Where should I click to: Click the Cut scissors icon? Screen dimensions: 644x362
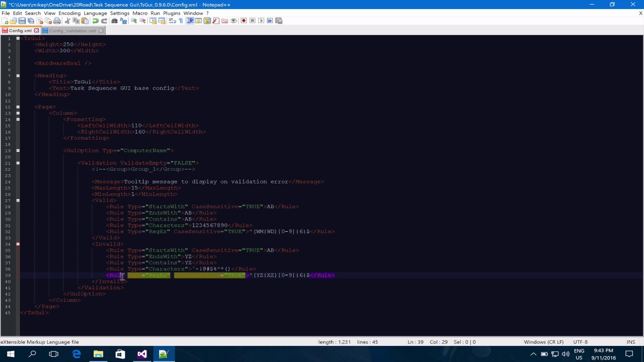[x=67, y=21]
